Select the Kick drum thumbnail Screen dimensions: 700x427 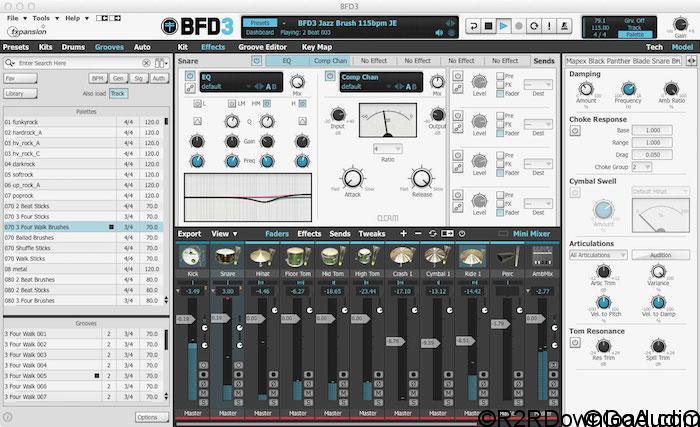pyautogui.click(x=193, y=257)
